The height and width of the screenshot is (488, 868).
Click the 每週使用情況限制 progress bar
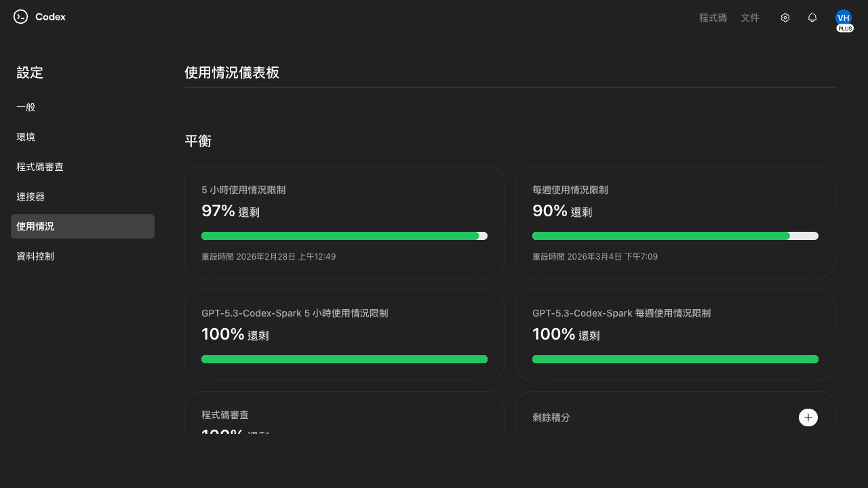click(675, 236)
